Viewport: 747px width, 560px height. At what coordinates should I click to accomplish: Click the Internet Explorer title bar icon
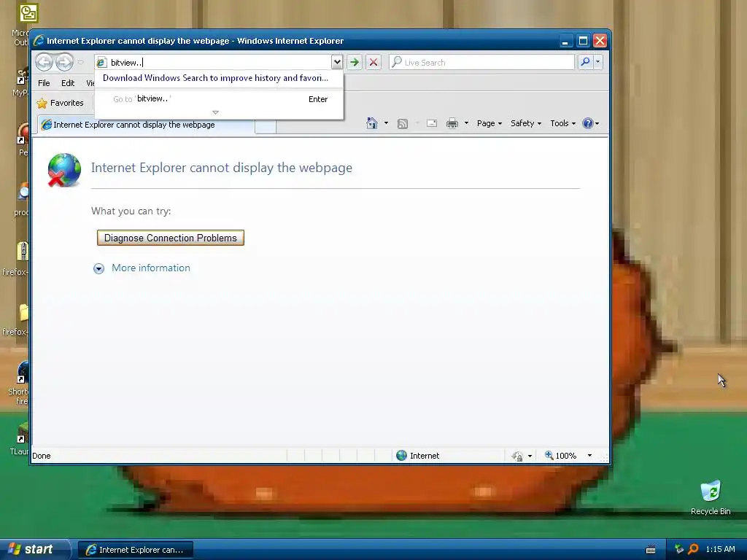pyautogui.click(x=39, y=41)
